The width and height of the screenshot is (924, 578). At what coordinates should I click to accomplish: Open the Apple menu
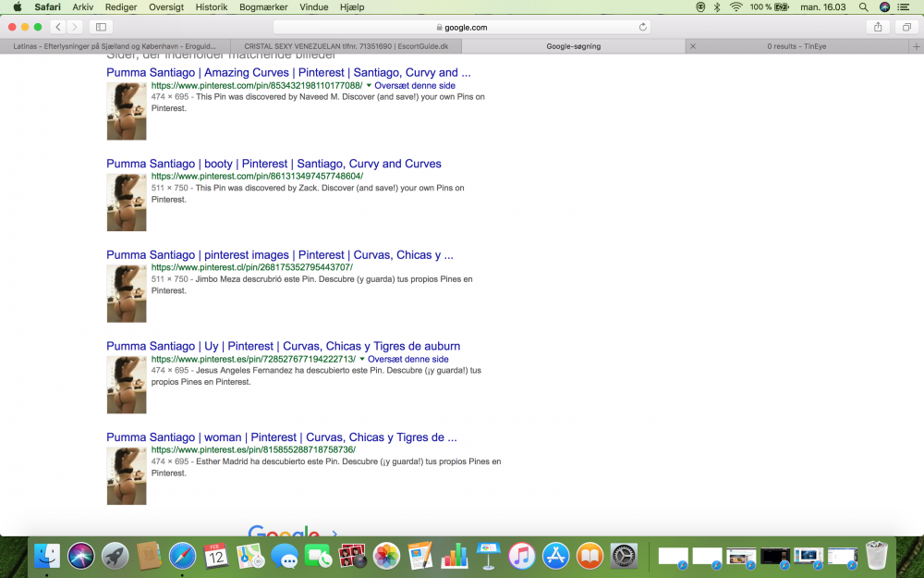[x=18, y=7]
